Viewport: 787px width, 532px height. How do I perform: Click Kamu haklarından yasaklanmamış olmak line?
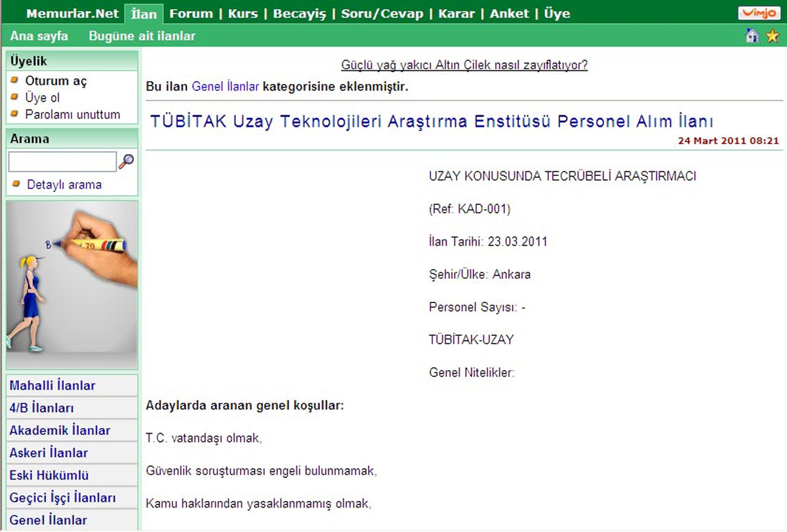258,504
